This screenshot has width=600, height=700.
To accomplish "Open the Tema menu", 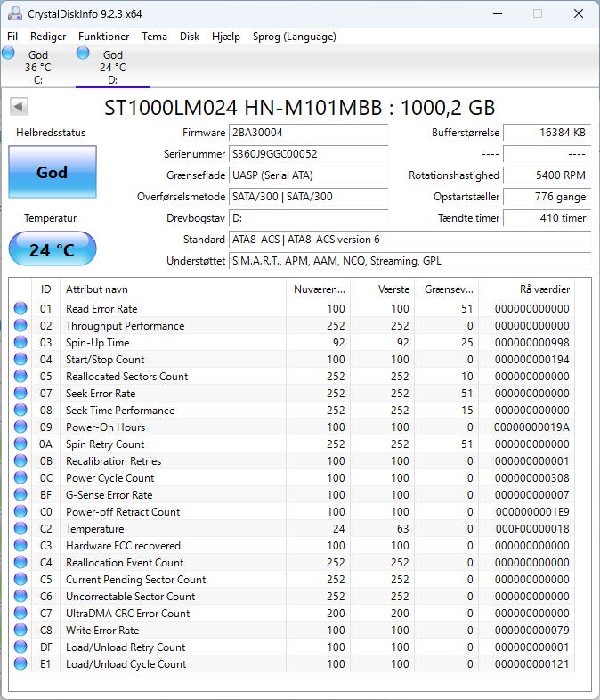I will tap(154, 37).
